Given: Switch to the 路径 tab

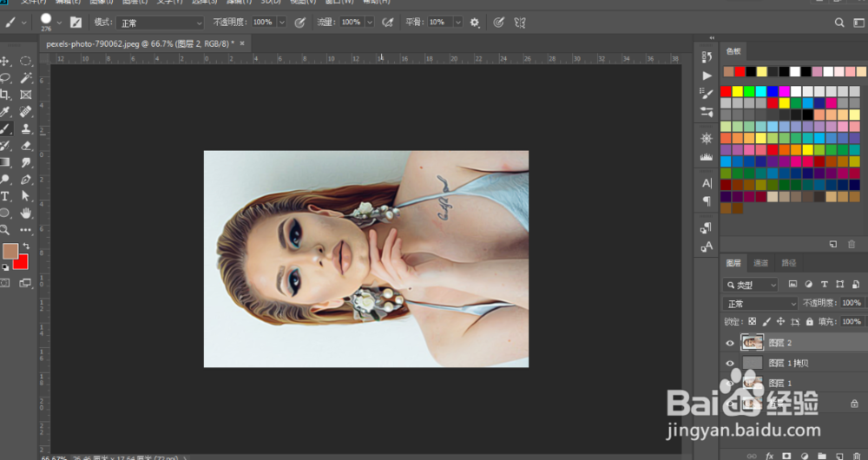Looking at the screenshot, I should coord(788,263).
